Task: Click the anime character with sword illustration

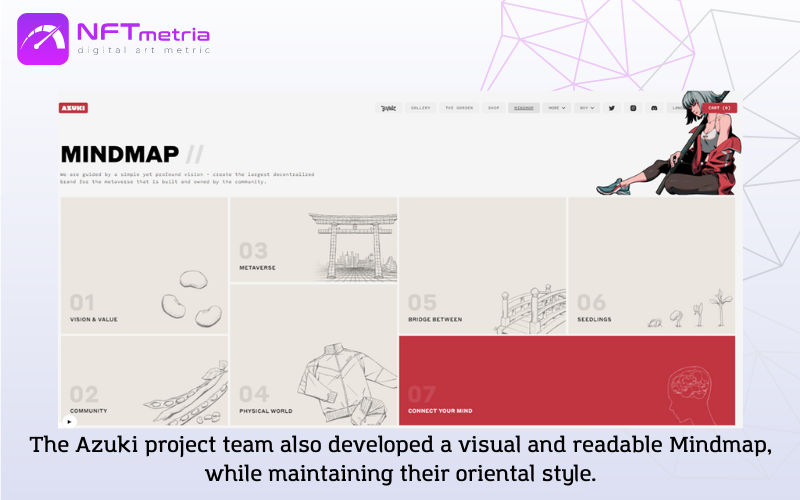Action: point(669,143)
